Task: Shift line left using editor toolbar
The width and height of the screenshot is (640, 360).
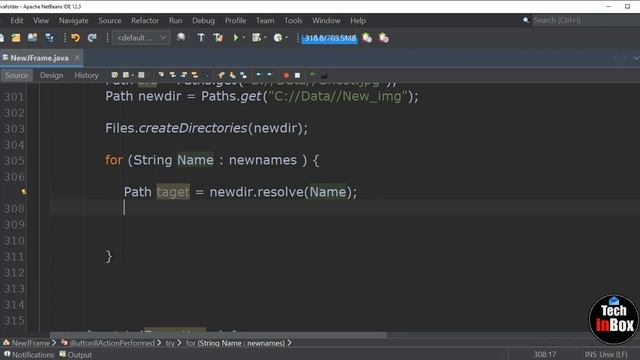Action: point(258,75)
